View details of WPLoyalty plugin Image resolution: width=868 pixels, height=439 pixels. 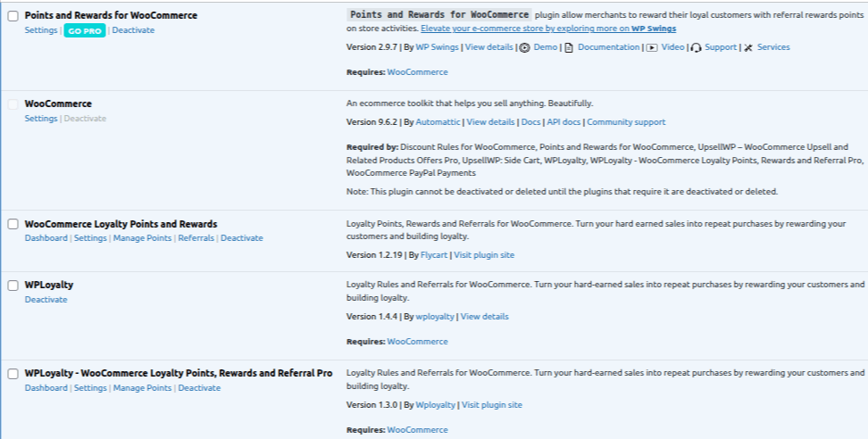coord(485,316)
